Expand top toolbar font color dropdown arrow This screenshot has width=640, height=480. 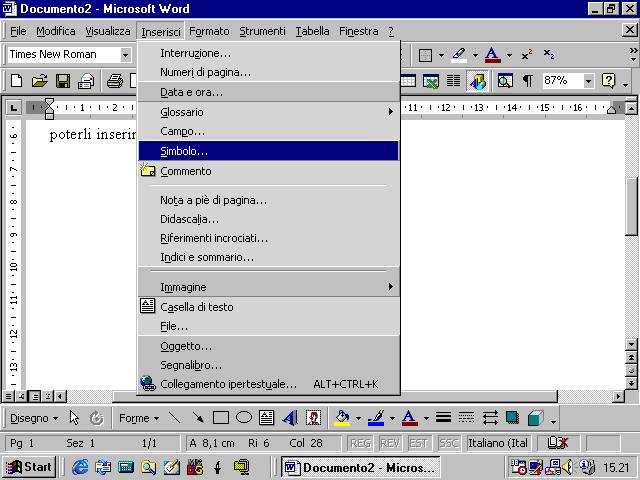coord(509,55)
